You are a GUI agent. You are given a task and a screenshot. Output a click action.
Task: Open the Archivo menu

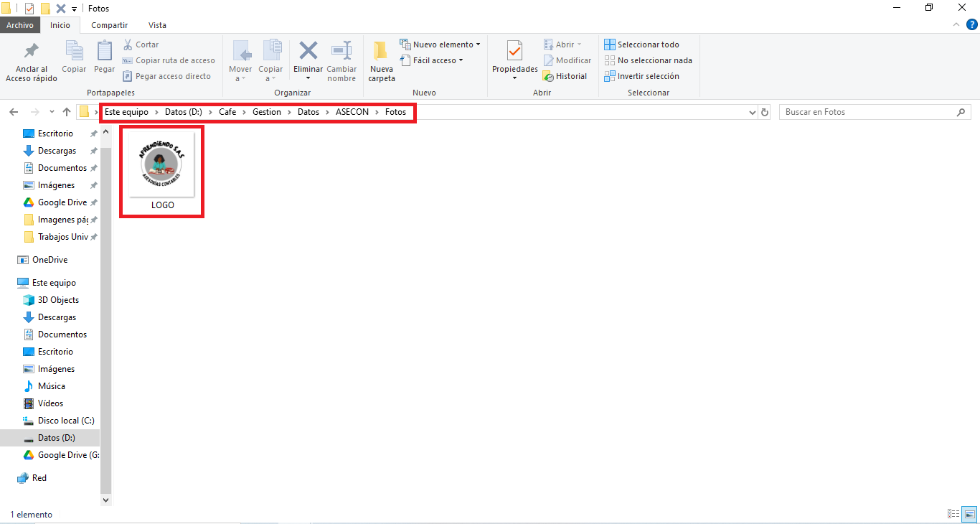20,25
